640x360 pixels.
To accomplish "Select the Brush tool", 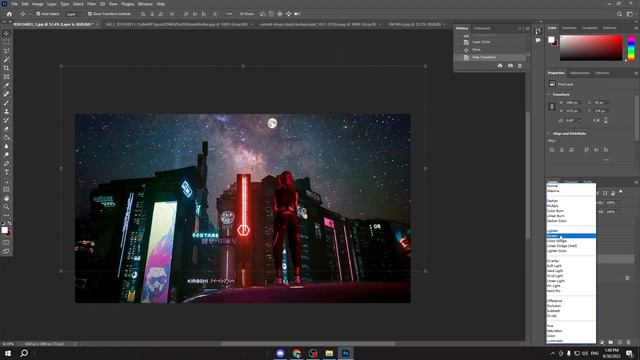I will 6,103.
